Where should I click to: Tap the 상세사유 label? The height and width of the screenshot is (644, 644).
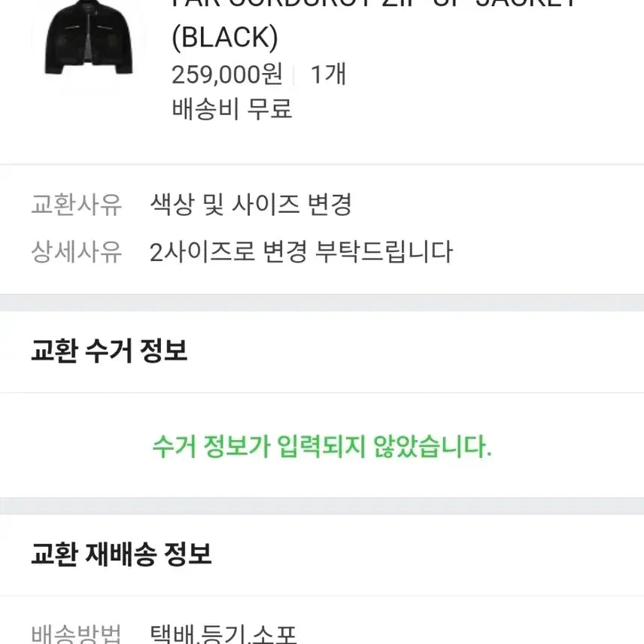pyautogui.click(x=76, y=251)
